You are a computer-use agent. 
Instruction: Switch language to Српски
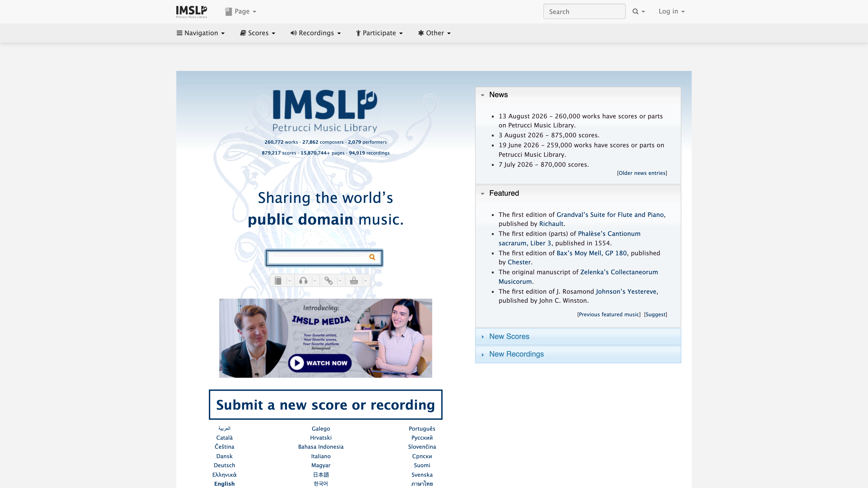click(x=422, y=456)
